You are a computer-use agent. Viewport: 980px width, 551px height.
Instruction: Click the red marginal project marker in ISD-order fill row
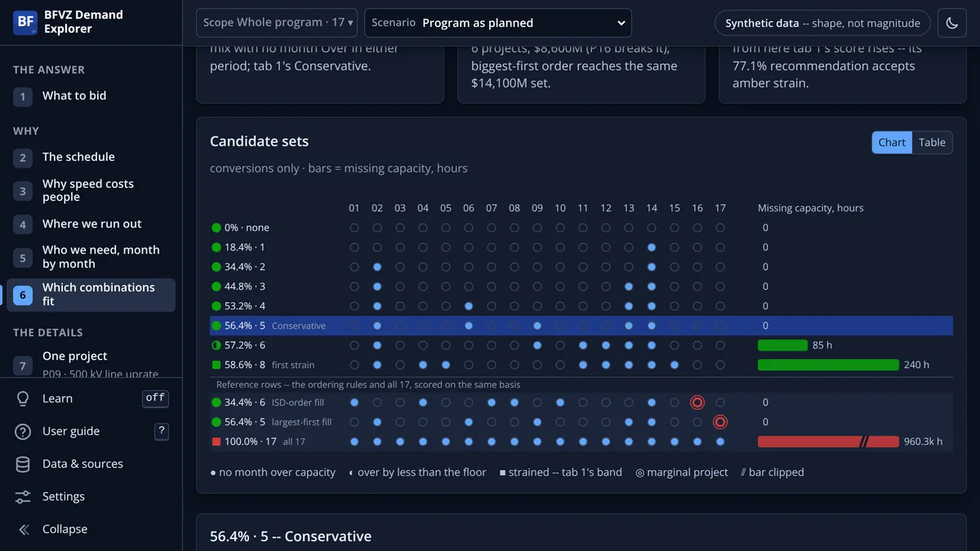[x=697, y=402]
